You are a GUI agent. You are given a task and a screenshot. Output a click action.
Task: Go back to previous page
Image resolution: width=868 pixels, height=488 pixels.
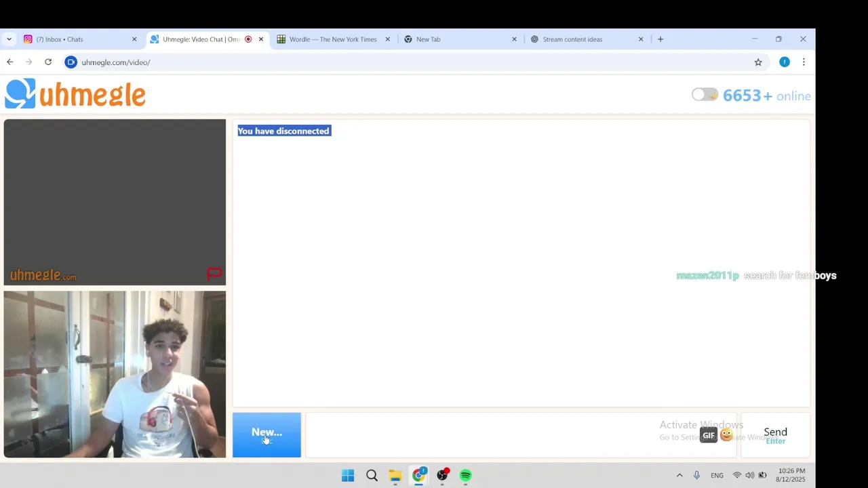click(x=9, y=62)
